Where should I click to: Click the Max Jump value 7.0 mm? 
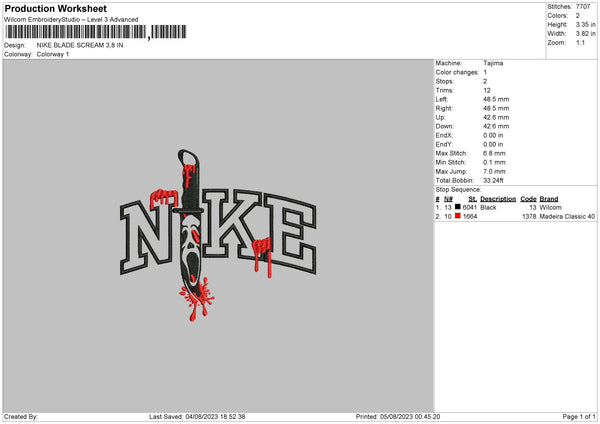494,172
